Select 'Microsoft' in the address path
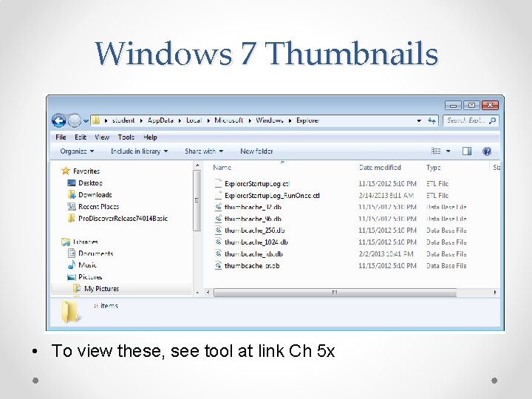Image resolution: width=532 pixels, height=399 pixels. coord(228,120)
